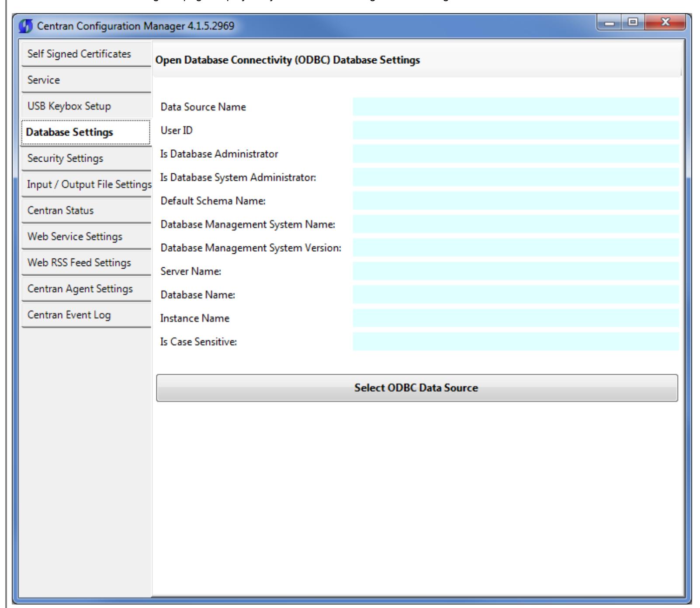Image resolution: width=700 pixels, height=608 pixels.
Task: Focus the Database Management System Name field
Action: click(x=516, y=224)
